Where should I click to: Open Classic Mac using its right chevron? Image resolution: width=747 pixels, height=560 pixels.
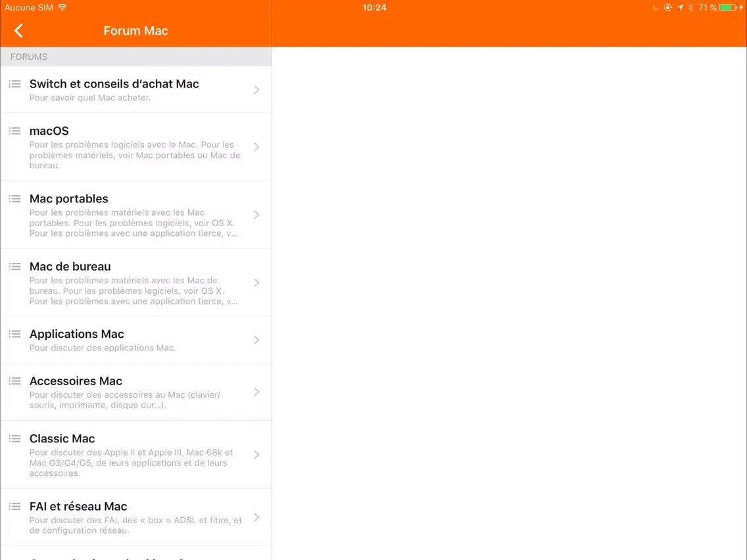pyautogui.click(x=256, y=455)
